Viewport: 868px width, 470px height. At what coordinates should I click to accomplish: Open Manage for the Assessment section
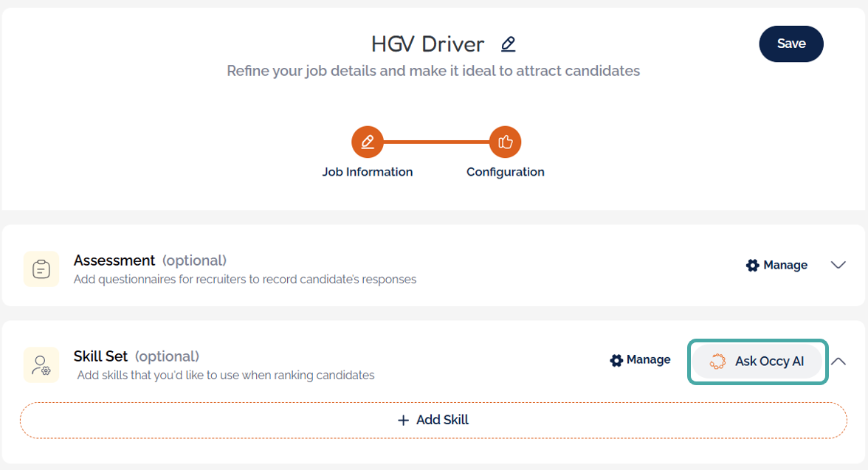[x=785, y=265]
